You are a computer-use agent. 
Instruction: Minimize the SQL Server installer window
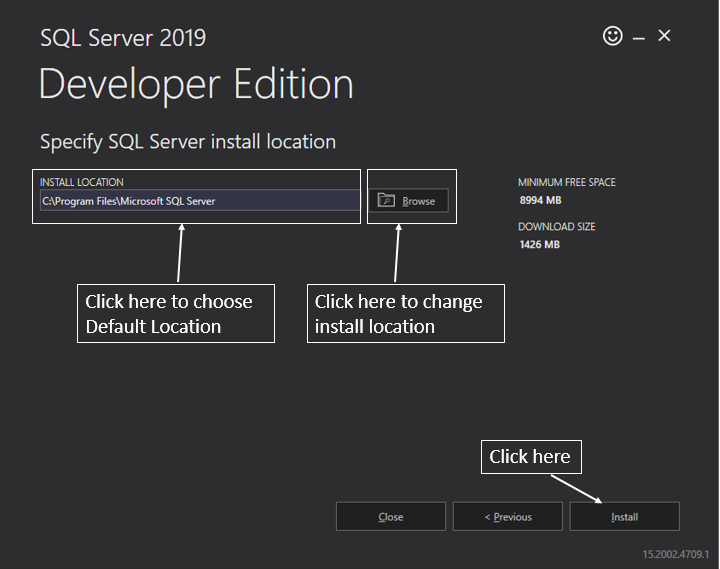pos(639,39)
